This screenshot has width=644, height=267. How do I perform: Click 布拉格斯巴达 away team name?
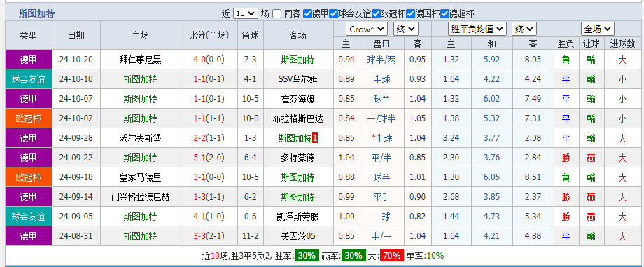click(x=297, y=118)
